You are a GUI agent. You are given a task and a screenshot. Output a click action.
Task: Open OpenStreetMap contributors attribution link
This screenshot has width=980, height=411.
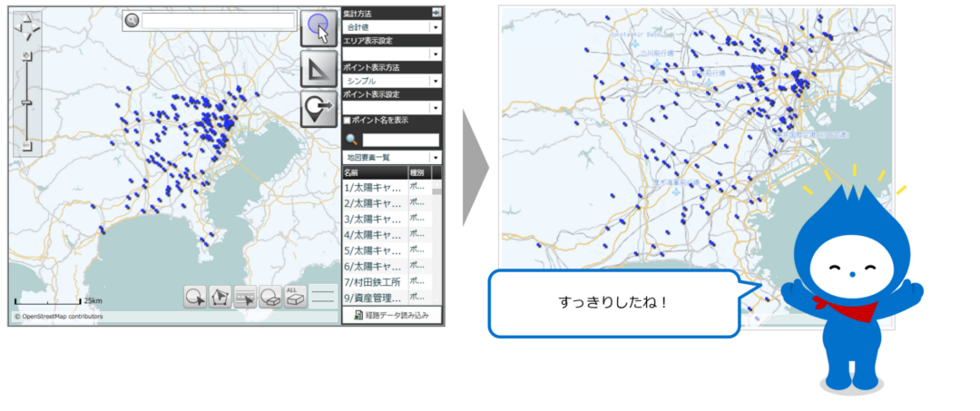[x=58, y=317]
